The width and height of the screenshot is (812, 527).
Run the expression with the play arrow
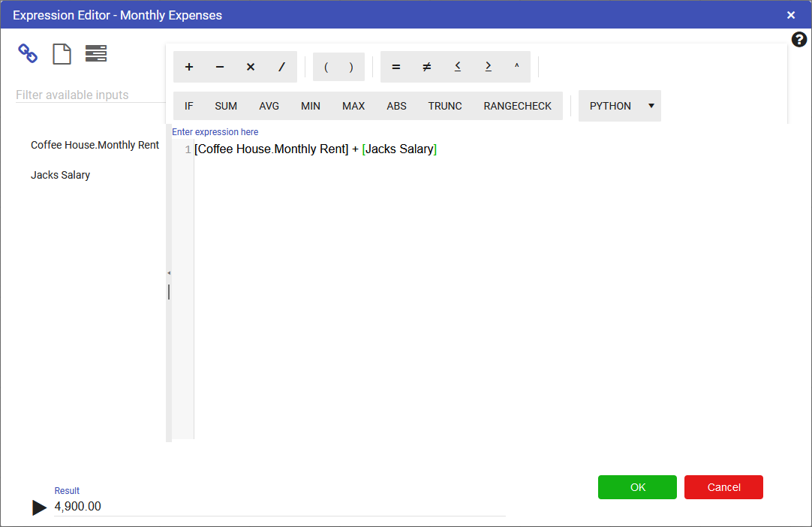pos(40,507)
